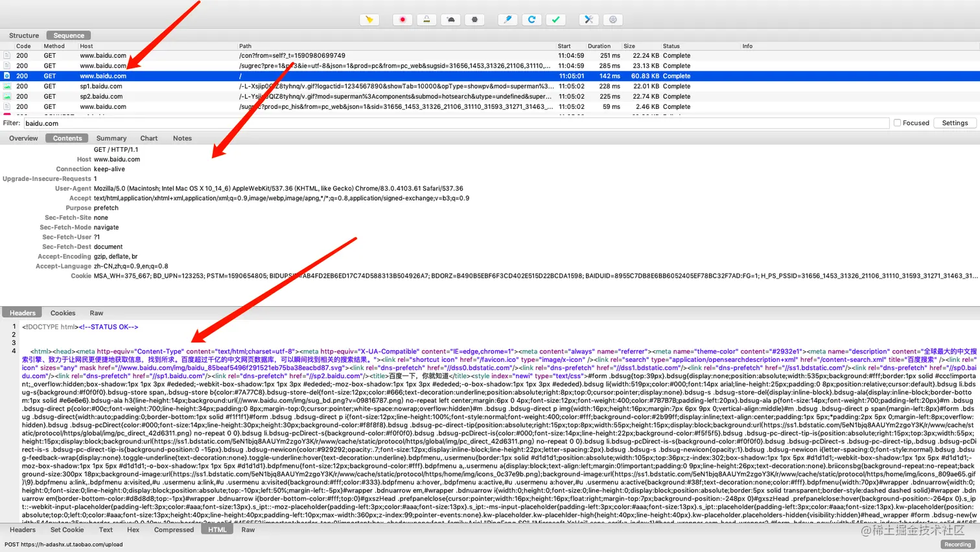Click document icon of /sugrec?pre=1 row
Image resolution: width=980 pixels, height=552 pixels.
click(7, 66)
